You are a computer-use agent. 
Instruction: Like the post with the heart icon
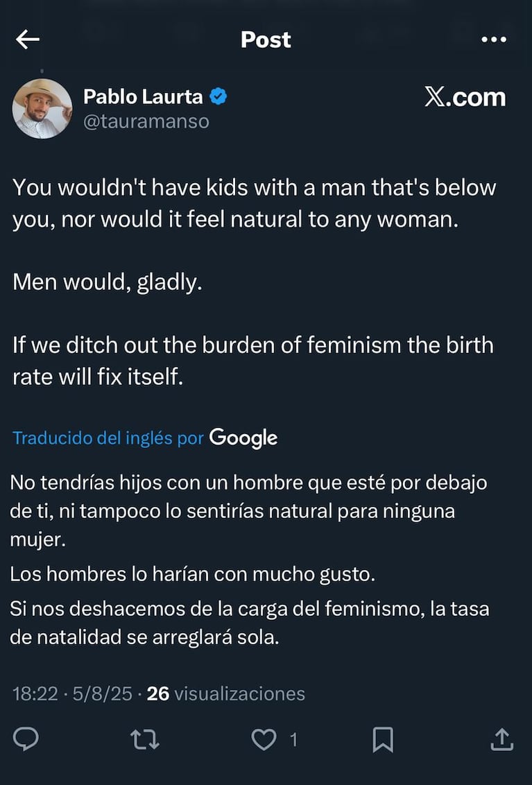[x=263, y=739]
